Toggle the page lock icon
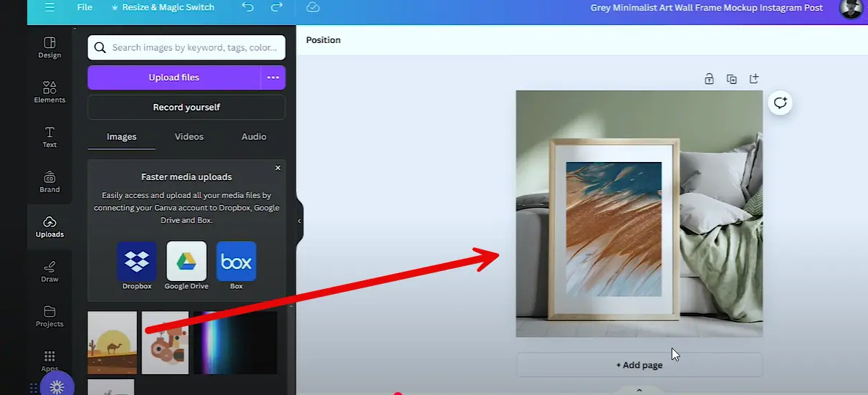The image size is (868, 395). 709,79
